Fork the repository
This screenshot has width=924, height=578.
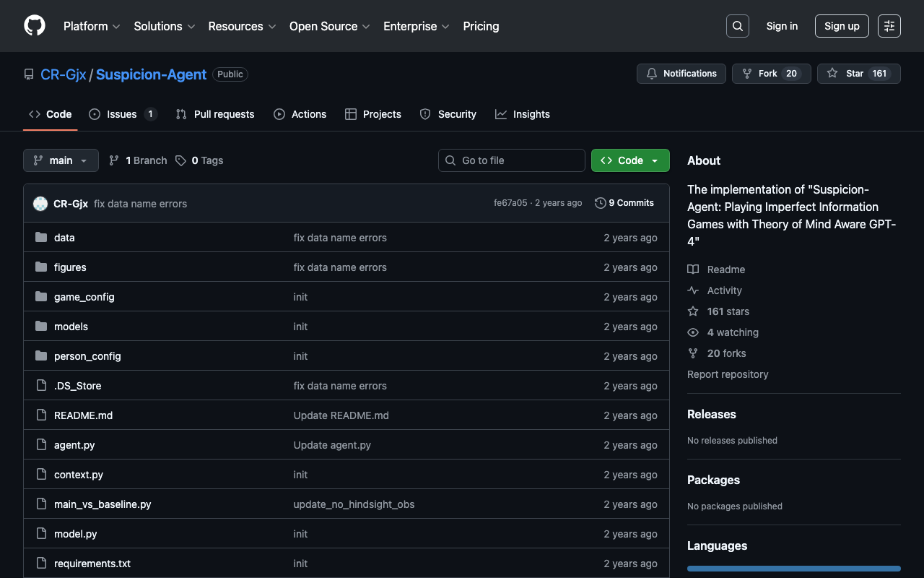click(759, 74)
